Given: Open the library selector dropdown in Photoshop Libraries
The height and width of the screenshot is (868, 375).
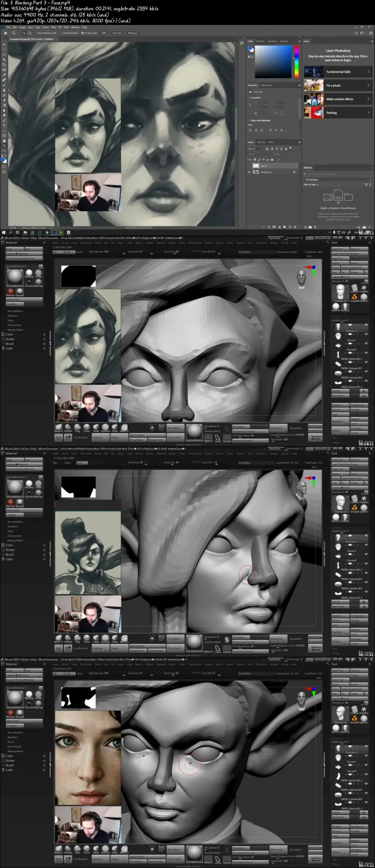Looking at the screenshot, I should coord(338,180).
